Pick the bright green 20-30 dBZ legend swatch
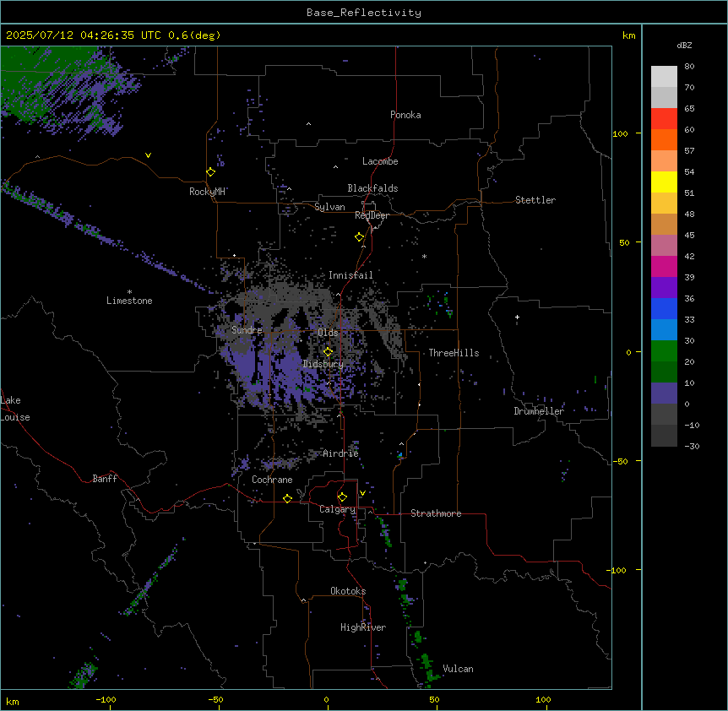 664,351
